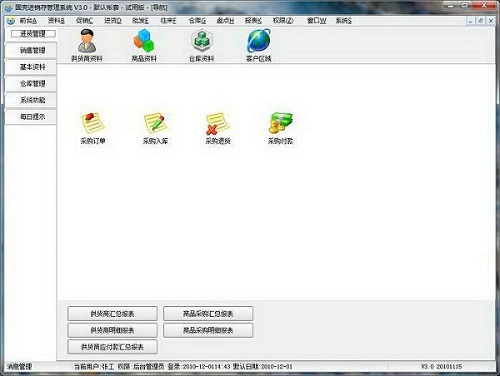500x376 pixels.
Task: Open the 报表 menu
Action: click(x=253, y=21)
